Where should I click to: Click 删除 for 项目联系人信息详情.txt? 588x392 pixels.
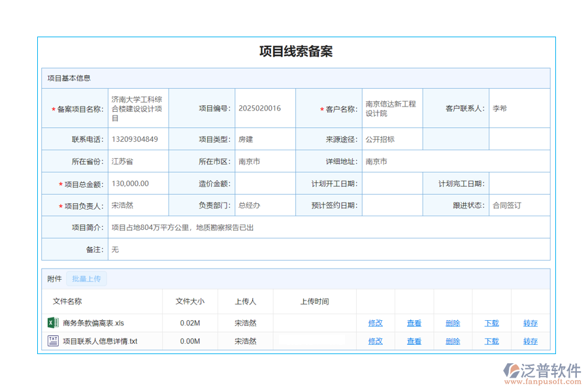(x=452, y=340)
